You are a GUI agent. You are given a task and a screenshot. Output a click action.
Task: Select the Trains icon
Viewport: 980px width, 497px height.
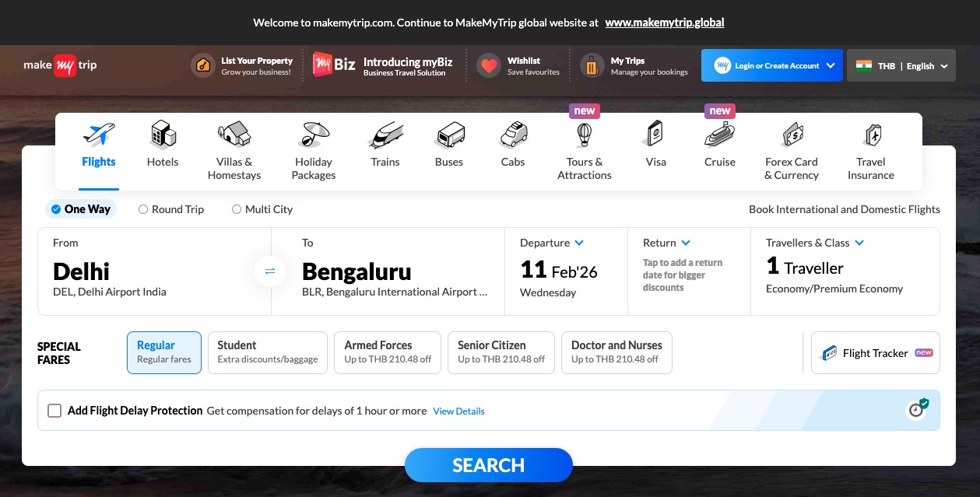[x=385, y=135]
